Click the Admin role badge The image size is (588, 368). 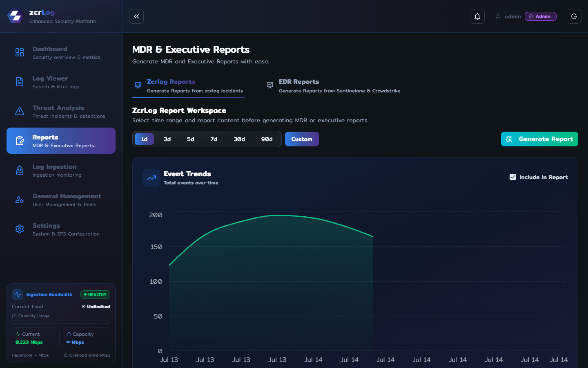(541, 16)
